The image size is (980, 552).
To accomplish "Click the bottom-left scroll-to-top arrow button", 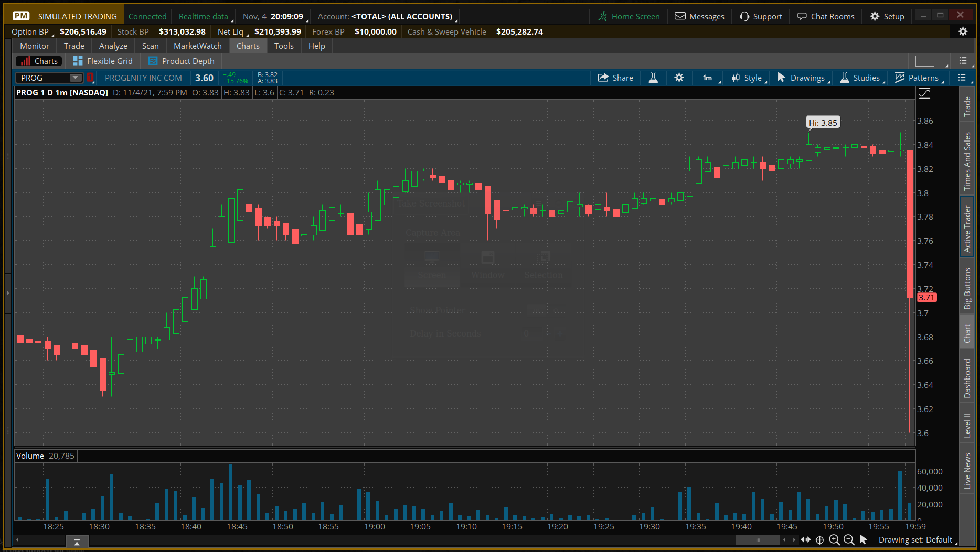I will tap(77, 542).
